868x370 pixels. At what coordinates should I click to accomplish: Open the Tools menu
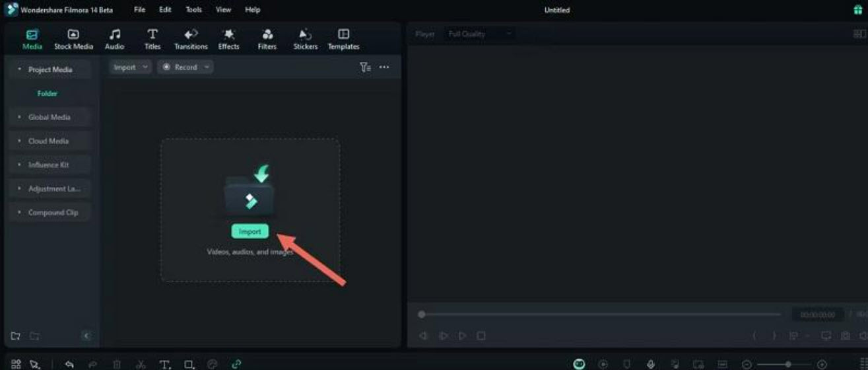click(193, 10)
